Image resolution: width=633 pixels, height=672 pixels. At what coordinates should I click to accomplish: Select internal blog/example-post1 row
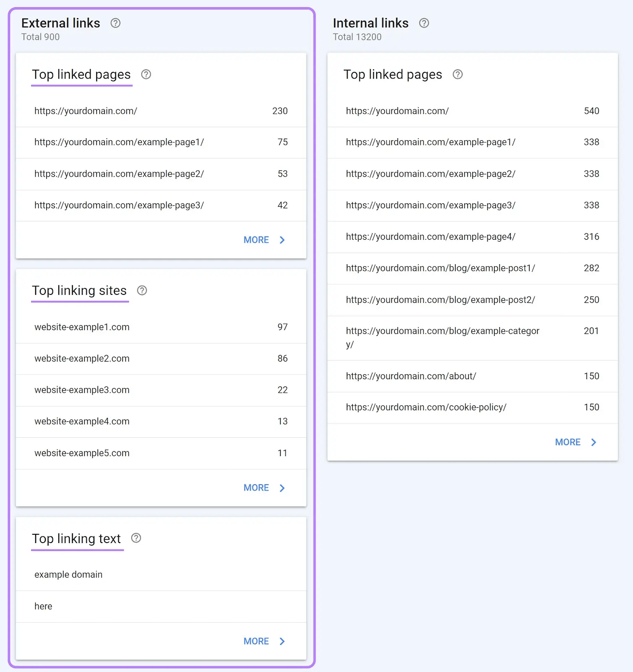tap(472, 268)
